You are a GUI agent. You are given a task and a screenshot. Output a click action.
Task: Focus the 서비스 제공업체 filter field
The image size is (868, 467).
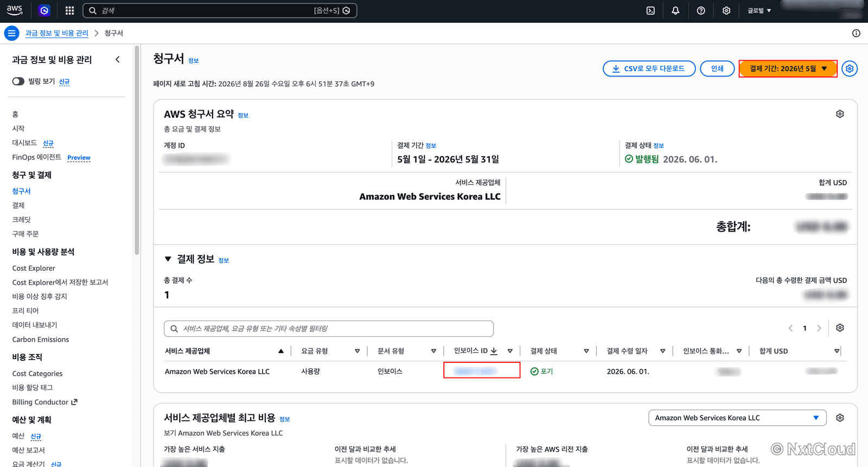329,329
